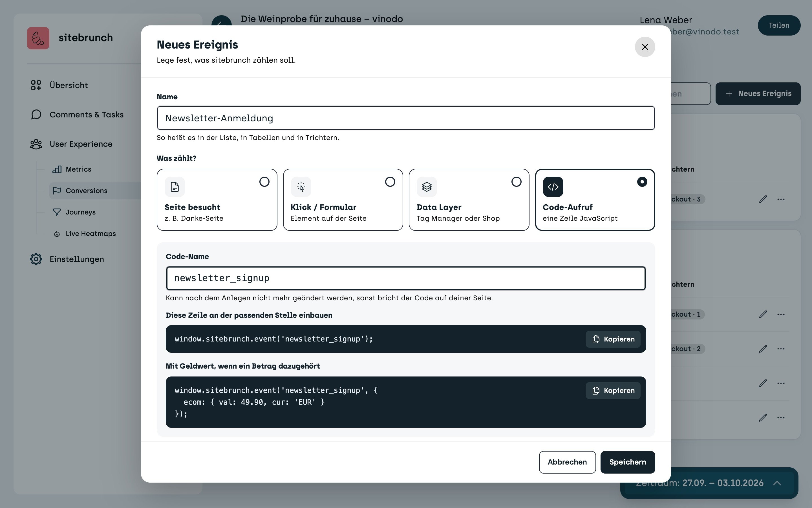Select the Klick / Formular radio button
This screenshot has height=508, width=812.
point(390,182)
